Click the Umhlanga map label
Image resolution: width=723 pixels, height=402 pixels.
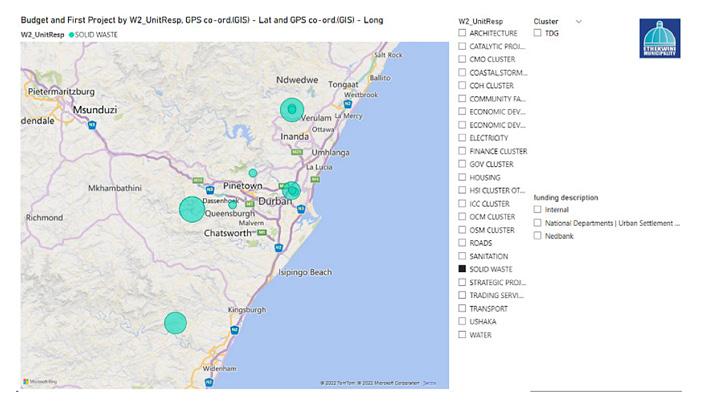(x=331, y=153)
